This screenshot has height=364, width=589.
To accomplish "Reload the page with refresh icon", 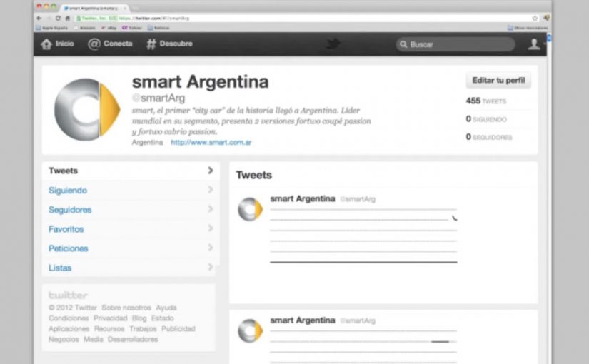I will 58,18.
